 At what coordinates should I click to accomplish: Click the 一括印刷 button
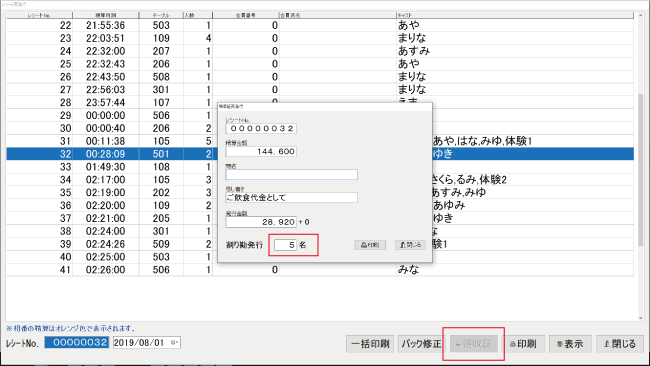coord(370,344)
